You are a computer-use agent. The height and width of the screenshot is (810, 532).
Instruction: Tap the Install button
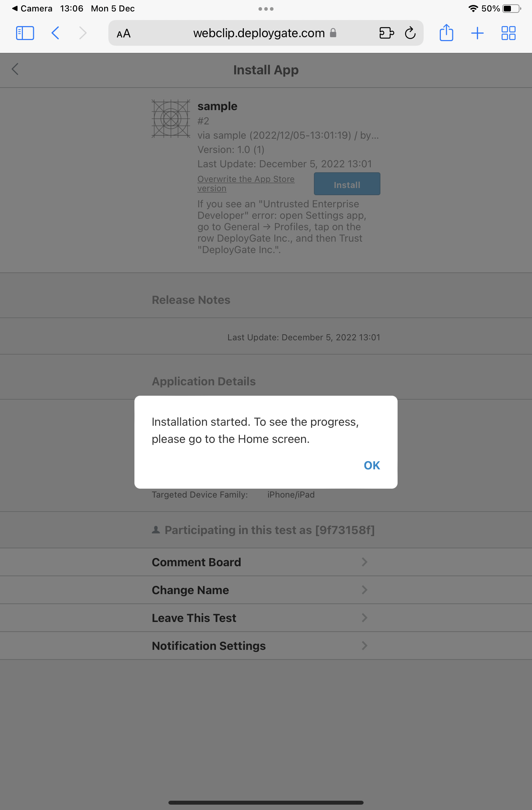346,184
